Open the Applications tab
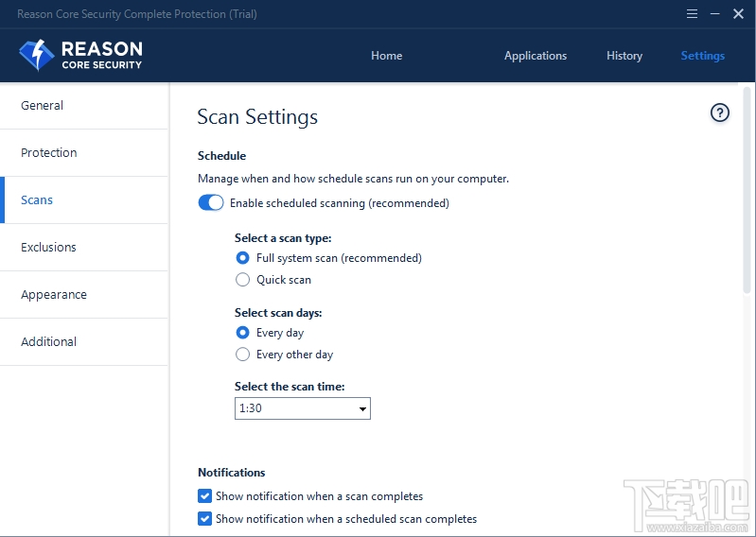The image size is (756, 537). tap(536, 56)
